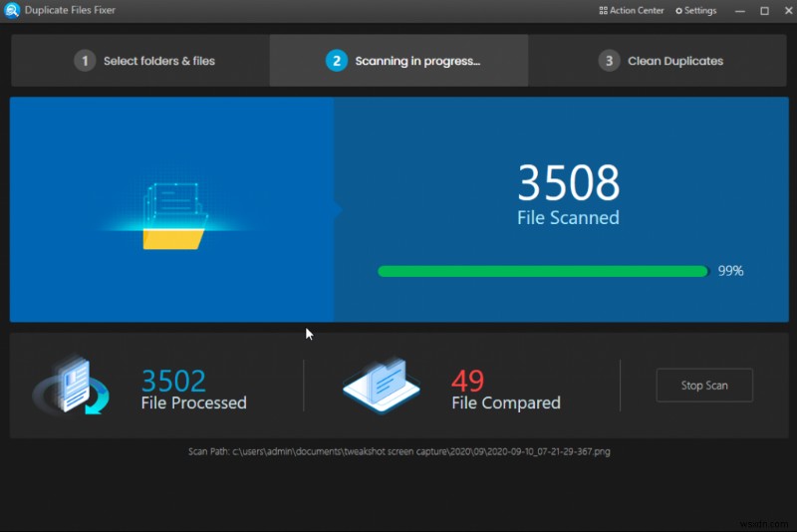Stop the running scan

point(704,386)
